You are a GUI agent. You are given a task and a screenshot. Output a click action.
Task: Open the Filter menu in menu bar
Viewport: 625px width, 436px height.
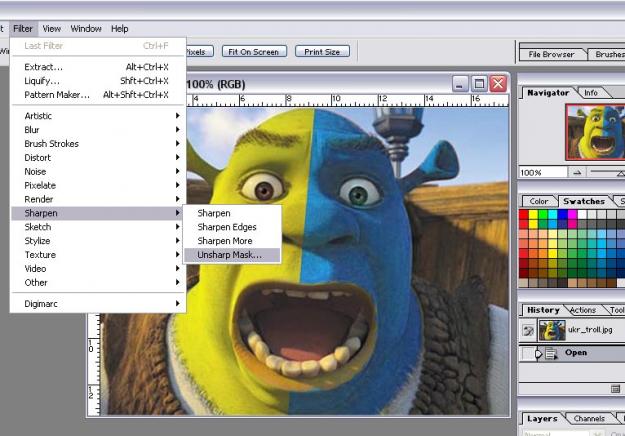click(x=23, y=29)
